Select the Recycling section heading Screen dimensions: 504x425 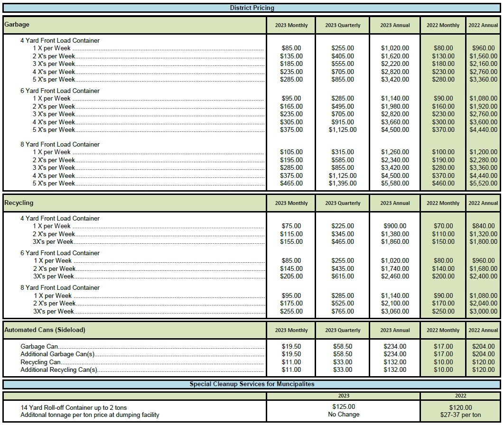click(x=19, y=203)
